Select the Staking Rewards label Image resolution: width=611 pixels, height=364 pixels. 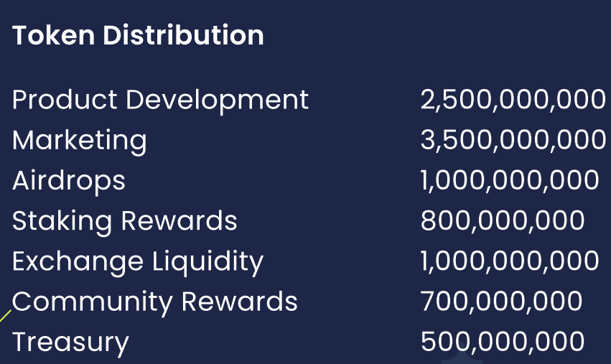(124, 222)
